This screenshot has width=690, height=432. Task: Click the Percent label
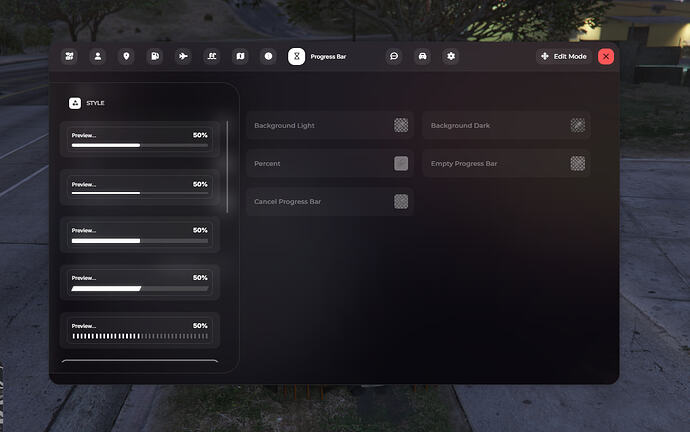pyautogui.click(x=267, y=164)
